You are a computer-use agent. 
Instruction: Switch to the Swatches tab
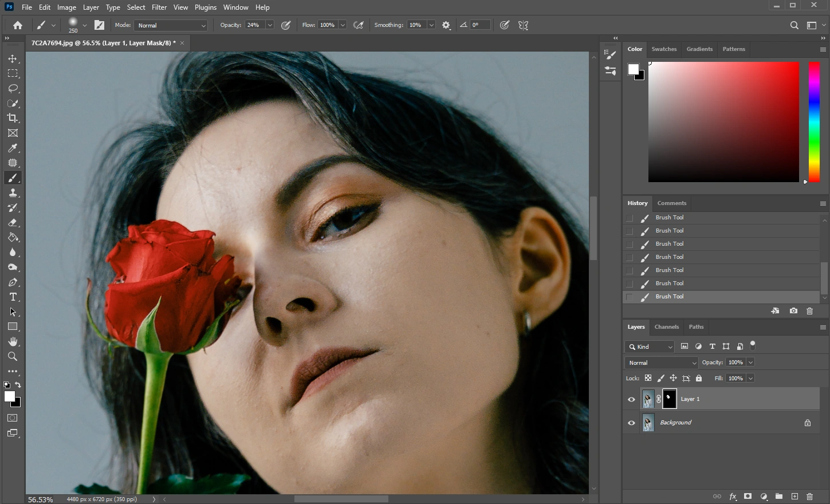click(x=664, y=49)
